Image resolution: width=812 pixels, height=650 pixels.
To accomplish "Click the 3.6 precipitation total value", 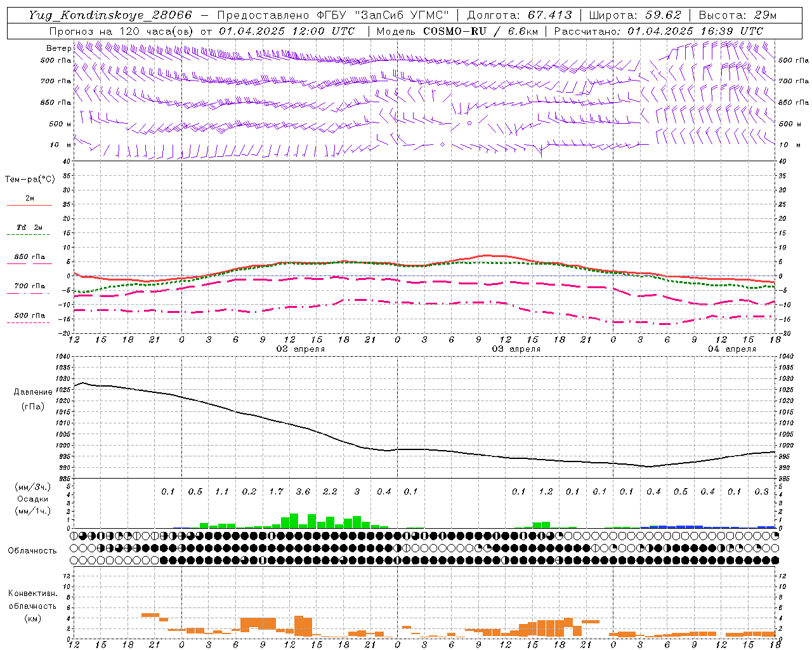I will 303,491.
